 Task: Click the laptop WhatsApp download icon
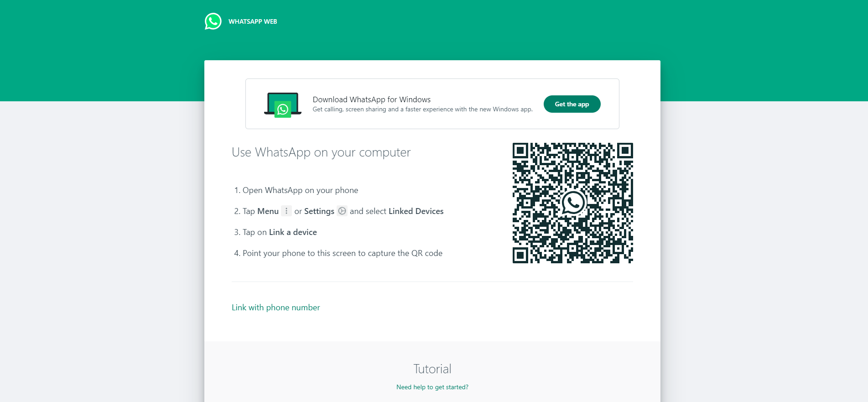[x=283, y=104]
